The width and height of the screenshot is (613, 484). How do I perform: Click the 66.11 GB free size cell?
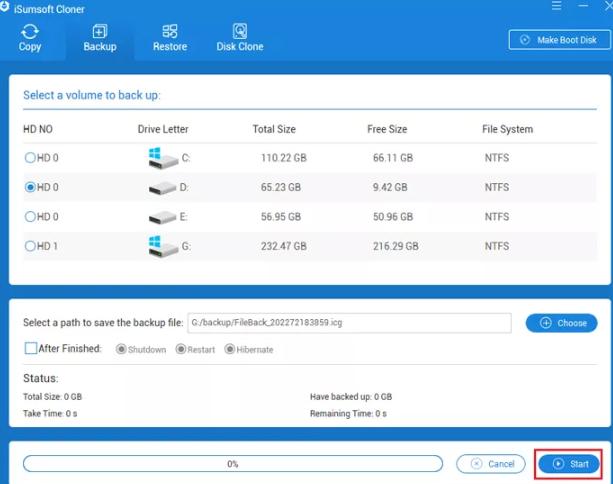click(x=393, y=158)
